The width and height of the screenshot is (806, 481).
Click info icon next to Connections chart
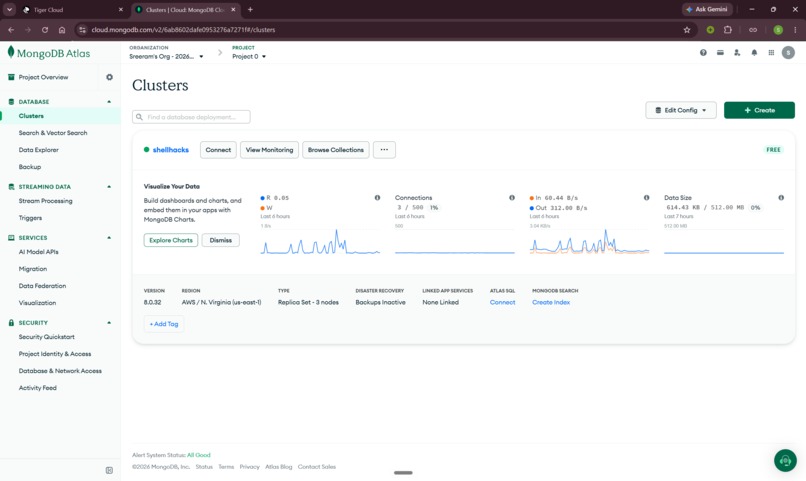(x=512, y=198)
